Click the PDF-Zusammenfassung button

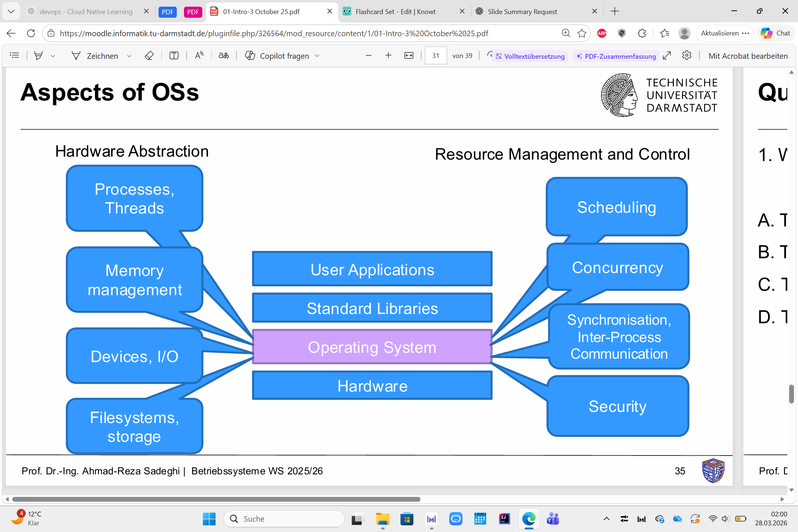pyautogui.click(x=616, y=56)
